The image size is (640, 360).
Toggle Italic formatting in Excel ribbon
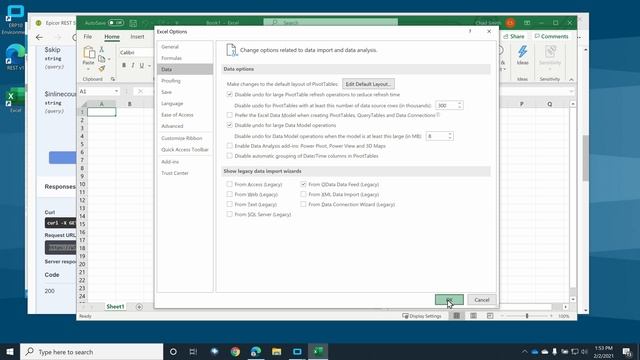point(133,65)
